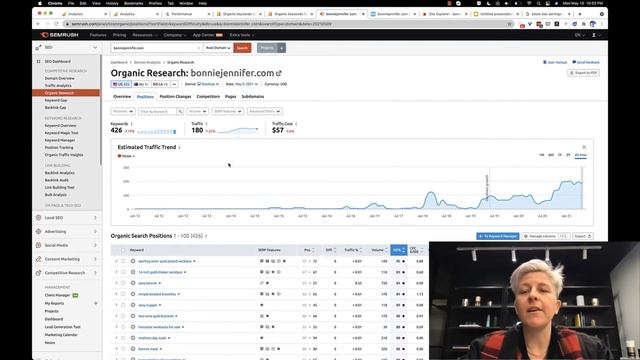Click the Competitive Research icon
This screenshot has width=640, height=360.
pos(38,273)
